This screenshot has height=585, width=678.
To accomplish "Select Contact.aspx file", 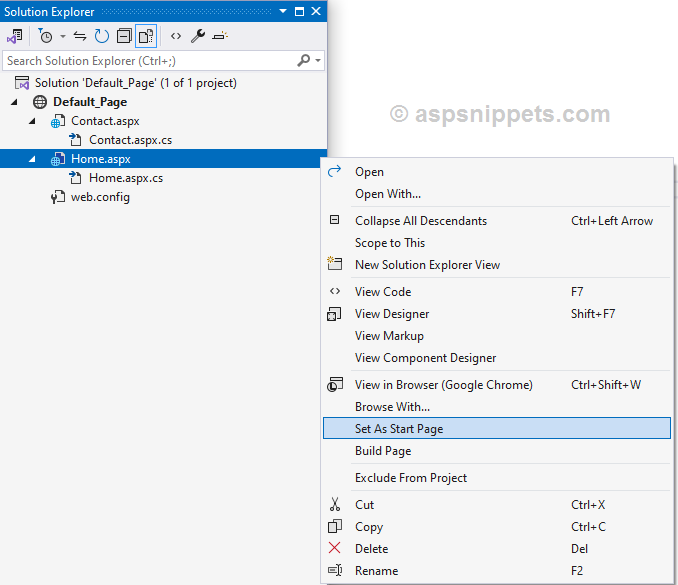I will point(105,121).
